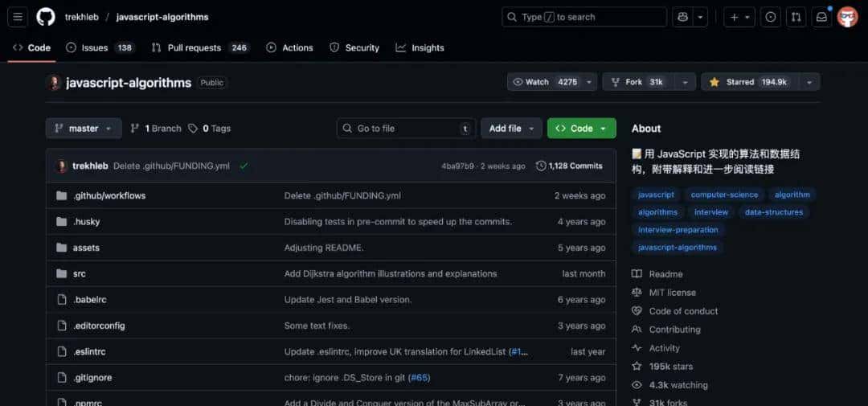This screenshot has height=406, width=868.
Task: Open commit message 'Adjusting README.'
Action: click(x=324, y=248)
